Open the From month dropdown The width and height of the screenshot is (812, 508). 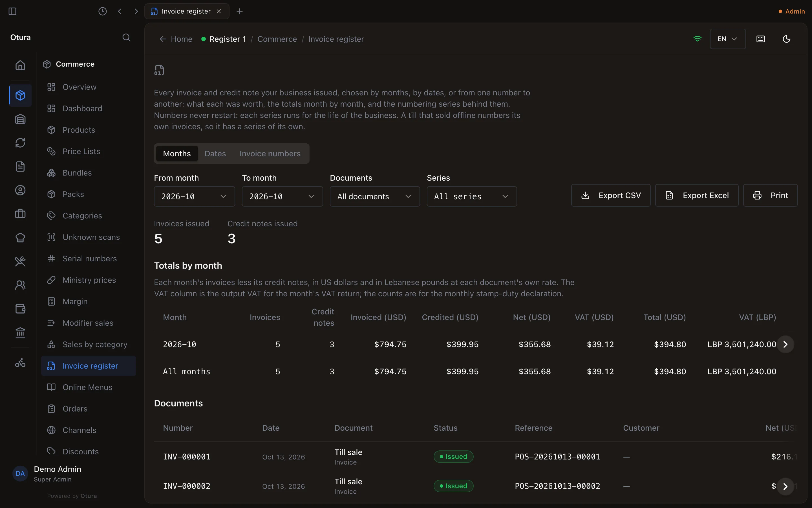194,196
